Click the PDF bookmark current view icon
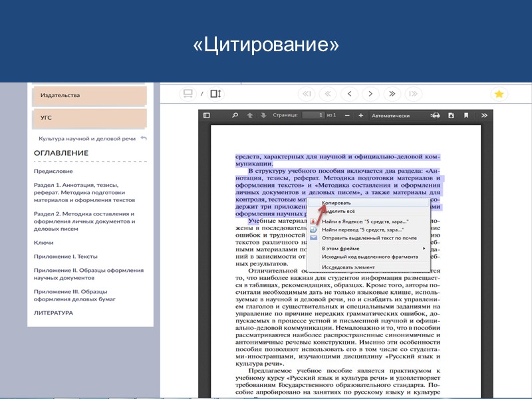 466,115
